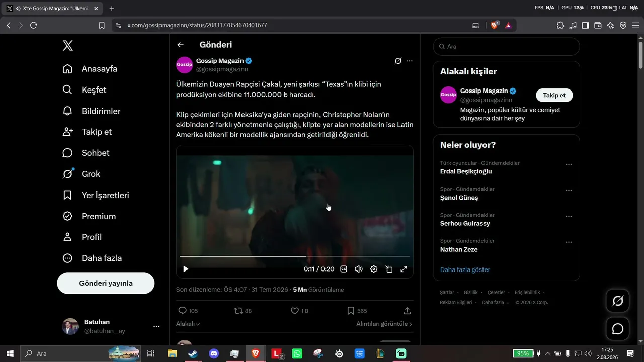Bookmark this page in the browser toolbar
The width and height of the screenshot is (644, 362).
point(102,25)
